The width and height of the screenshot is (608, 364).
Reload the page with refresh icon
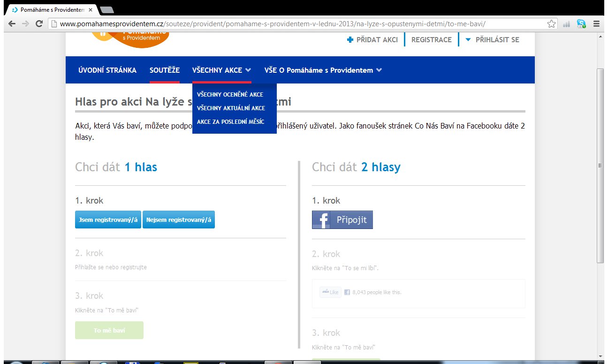coord(39,23)
